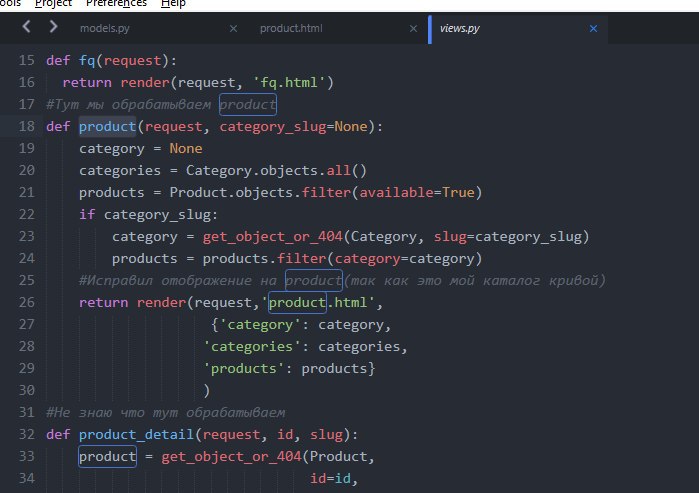Screen dimensions: 699x493
Task: Place cursor on 'def fq(request):' line
Action: point(111,61)
